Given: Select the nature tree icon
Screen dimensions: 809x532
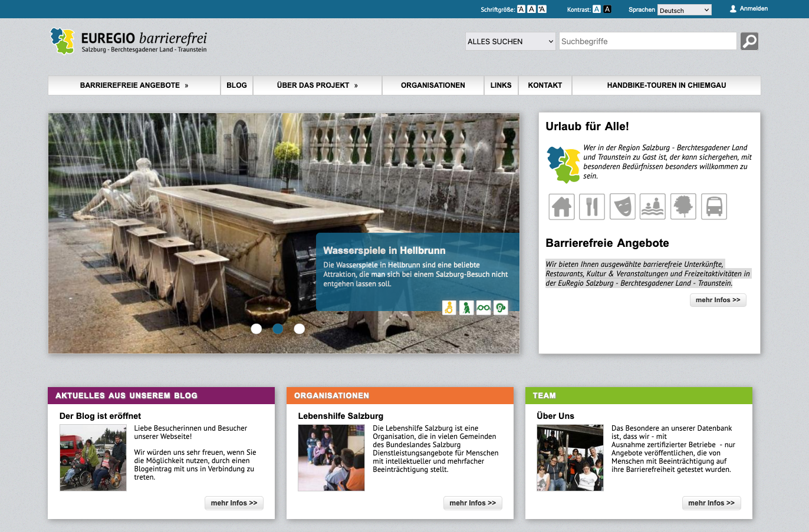Looking at the screenshot, I should pyautogui.click(x=683, y=207).
